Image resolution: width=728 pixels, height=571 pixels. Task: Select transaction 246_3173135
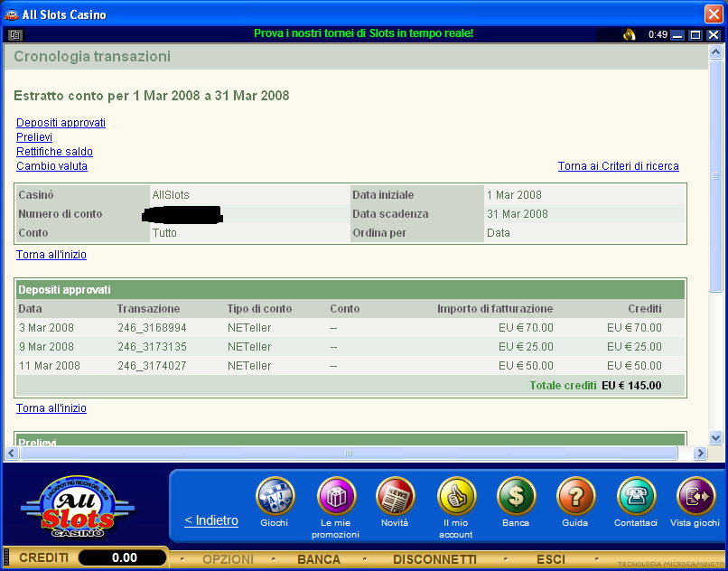pos(152,347)
